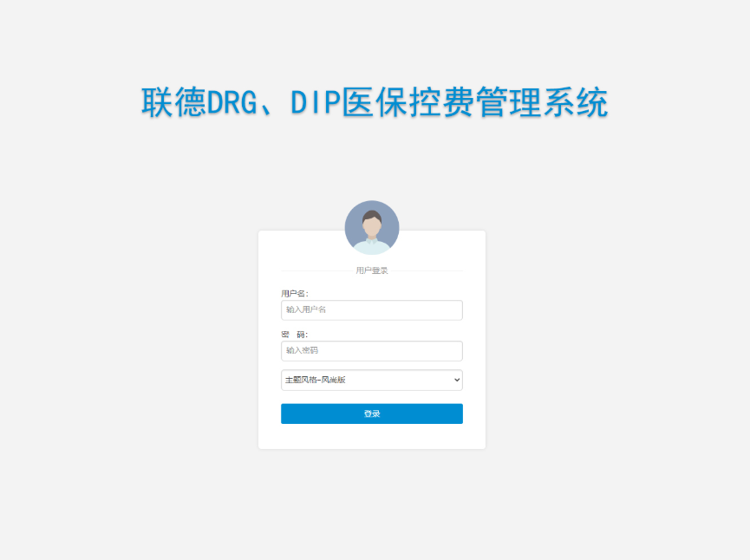Click the word DRG in the title

(232, 102)
